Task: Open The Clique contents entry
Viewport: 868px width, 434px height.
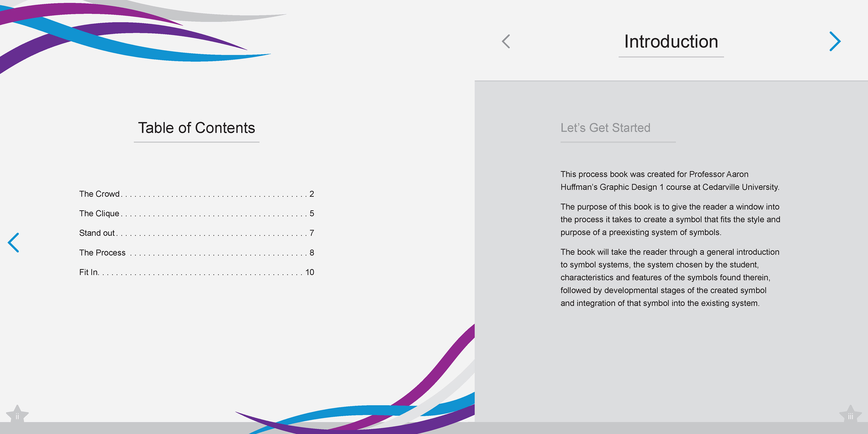Action: [196, 213]
